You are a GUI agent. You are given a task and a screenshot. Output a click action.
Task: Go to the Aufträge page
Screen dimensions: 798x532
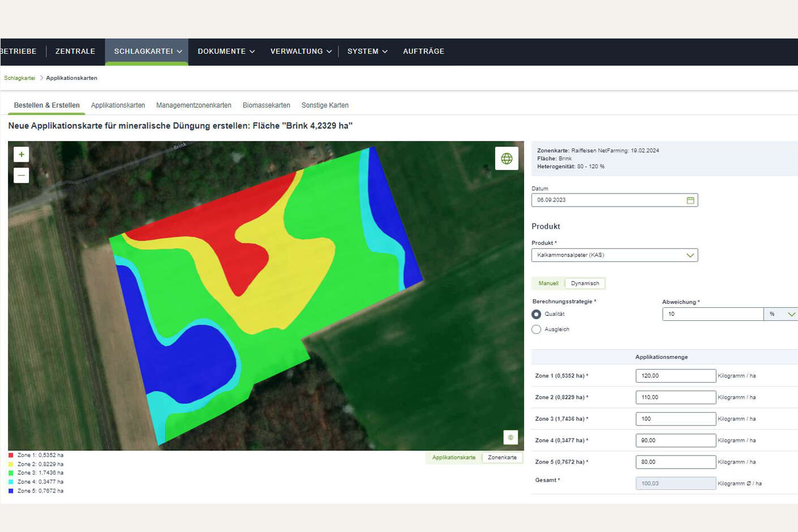(x=423, y=52)
